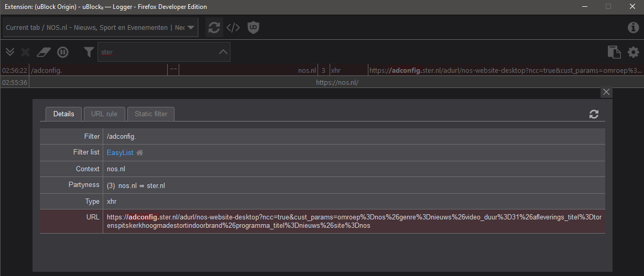Click the xhr type value in details

pyautogui.click(x=112, y=201)
